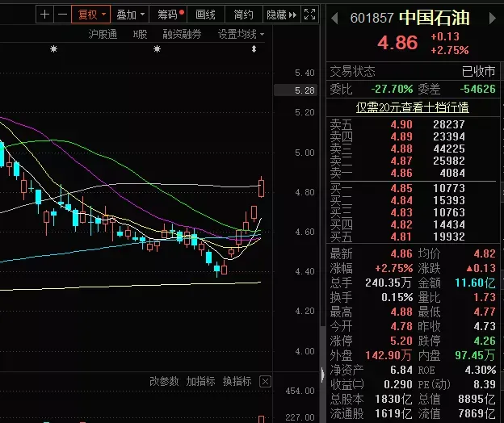Close indicator panel with X box icon

264,381
